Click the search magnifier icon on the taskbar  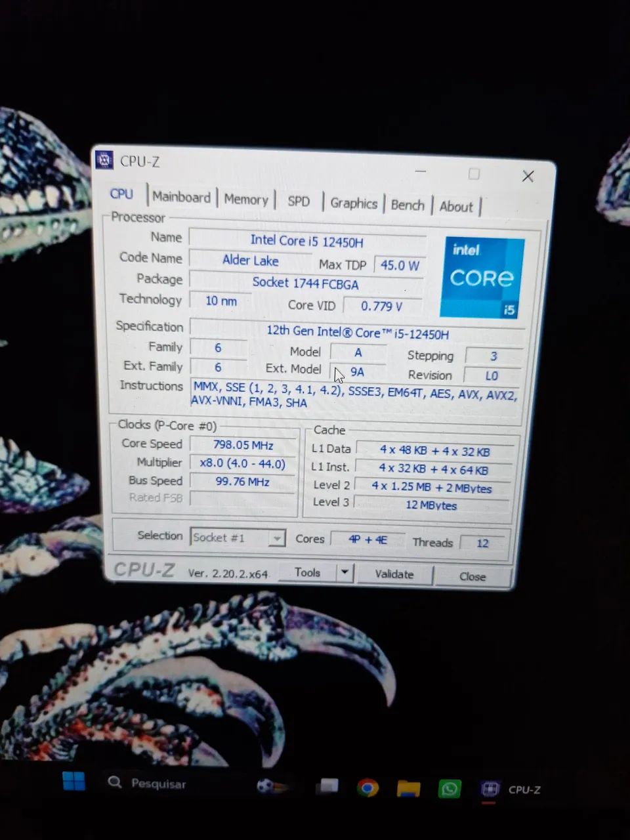click(x=115, y=782)
